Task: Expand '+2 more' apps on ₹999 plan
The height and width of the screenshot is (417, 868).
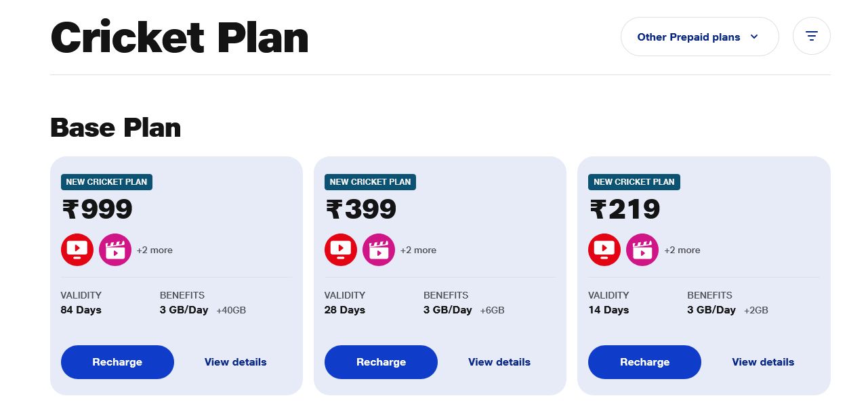Action: coord(154,250)
